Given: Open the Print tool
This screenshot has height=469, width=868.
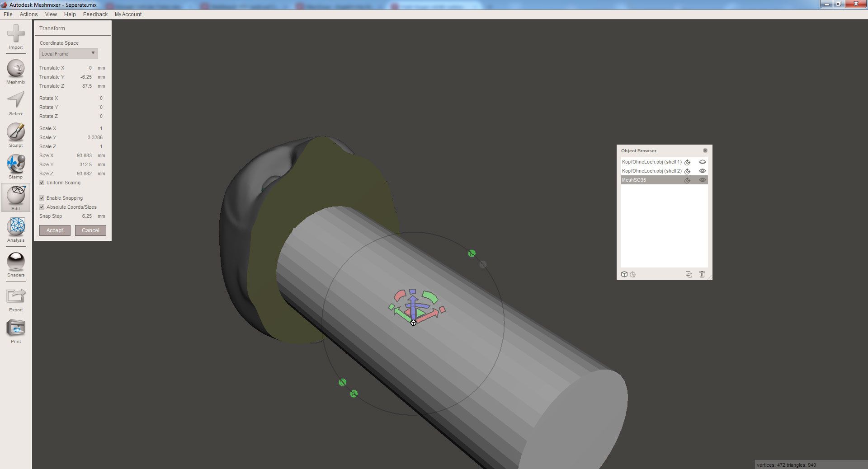Looking at the screenshot, I should (16, 332).
